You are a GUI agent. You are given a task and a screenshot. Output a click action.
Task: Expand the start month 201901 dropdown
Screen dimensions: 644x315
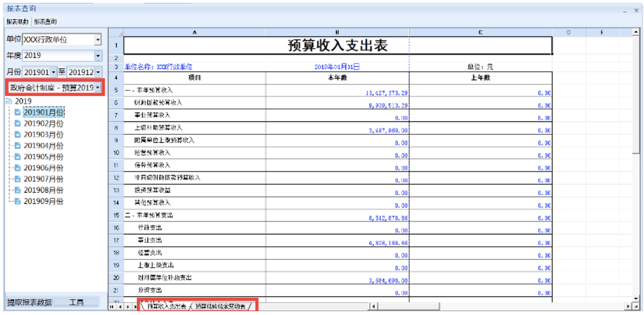[x=54, y=72]
